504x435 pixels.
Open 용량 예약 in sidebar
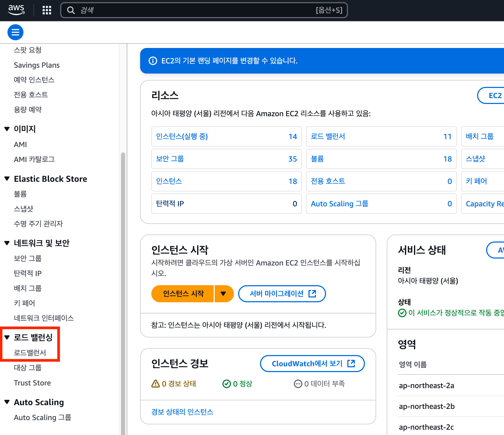coord(28,110)
